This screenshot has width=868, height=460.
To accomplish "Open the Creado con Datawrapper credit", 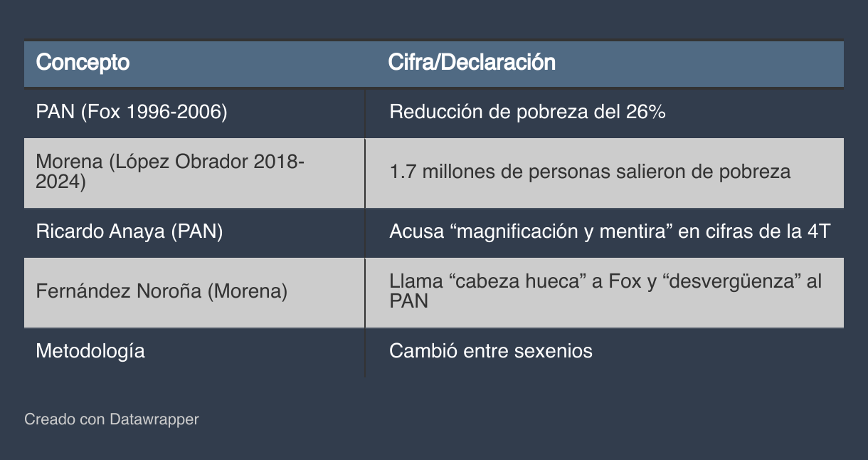I will (112, 419).
